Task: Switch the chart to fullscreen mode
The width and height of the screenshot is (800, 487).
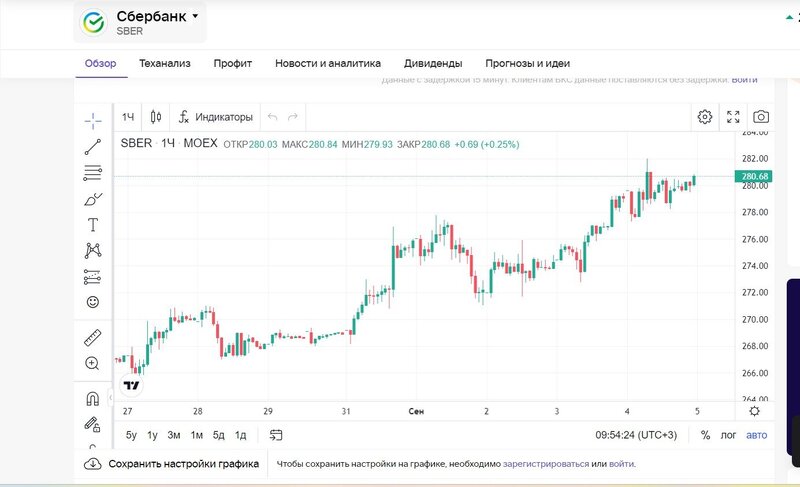Action: pos(733,117)
